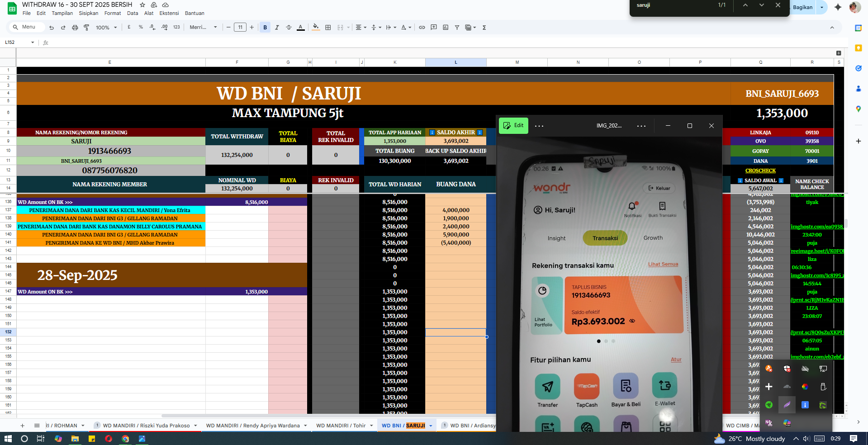Open File Explorer from taskbar
This screenshot has width=868, height=445.
point(75,439)
